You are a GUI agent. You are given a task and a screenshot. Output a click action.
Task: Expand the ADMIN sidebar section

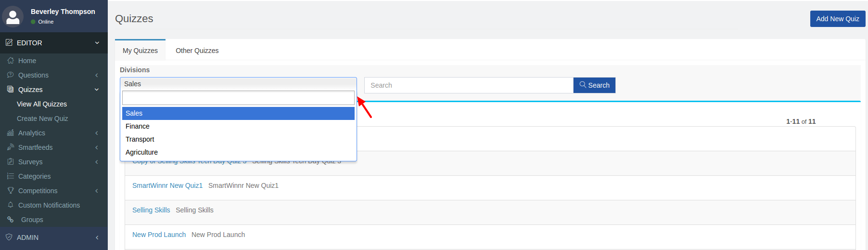point(97,237)
